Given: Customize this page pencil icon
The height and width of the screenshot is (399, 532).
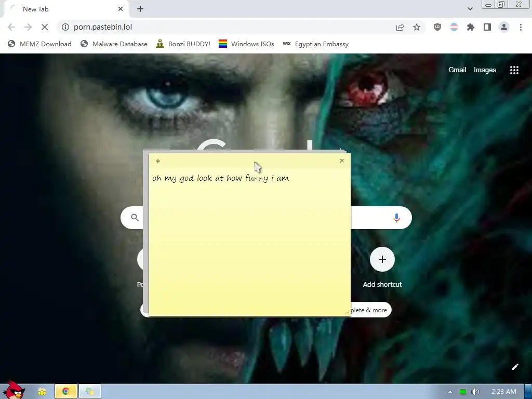Looking at the screenshot, I should tap(515, 367).
